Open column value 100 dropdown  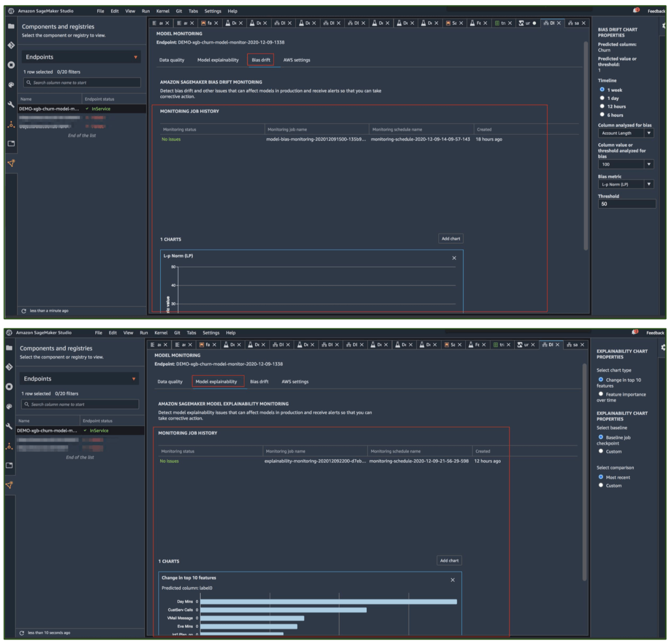point(626,164)
